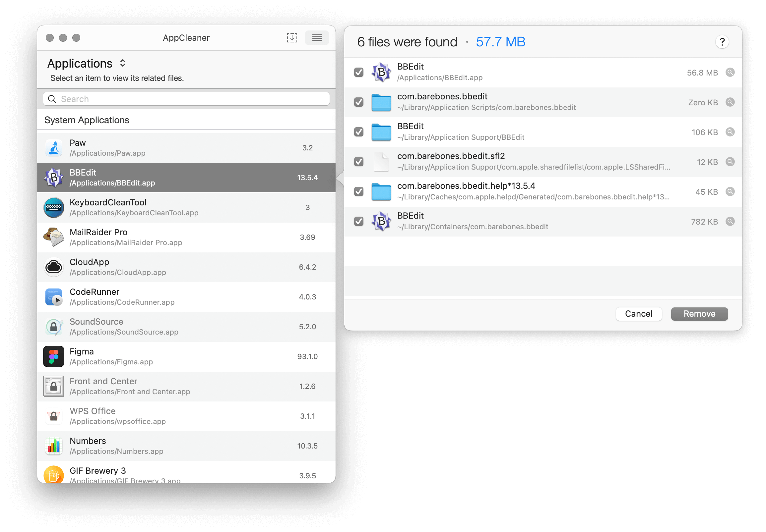Click the Paw app icon
The image size is (766, 532).
(x=55, y=147)
